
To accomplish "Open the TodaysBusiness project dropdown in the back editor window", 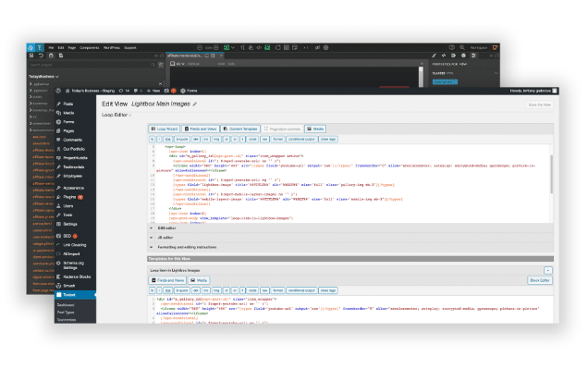I will tap(43, 77).
